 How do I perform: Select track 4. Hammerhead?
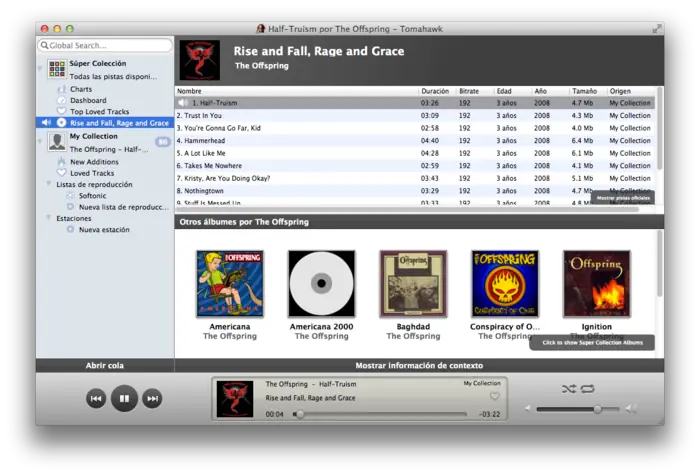pyautogui.click(x=415, y=140)
